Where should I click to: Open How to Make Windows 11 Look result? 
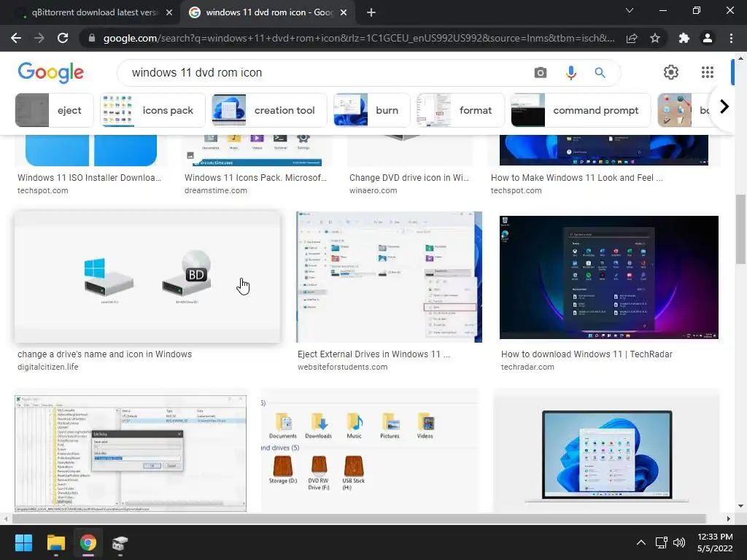click(577, 178)
